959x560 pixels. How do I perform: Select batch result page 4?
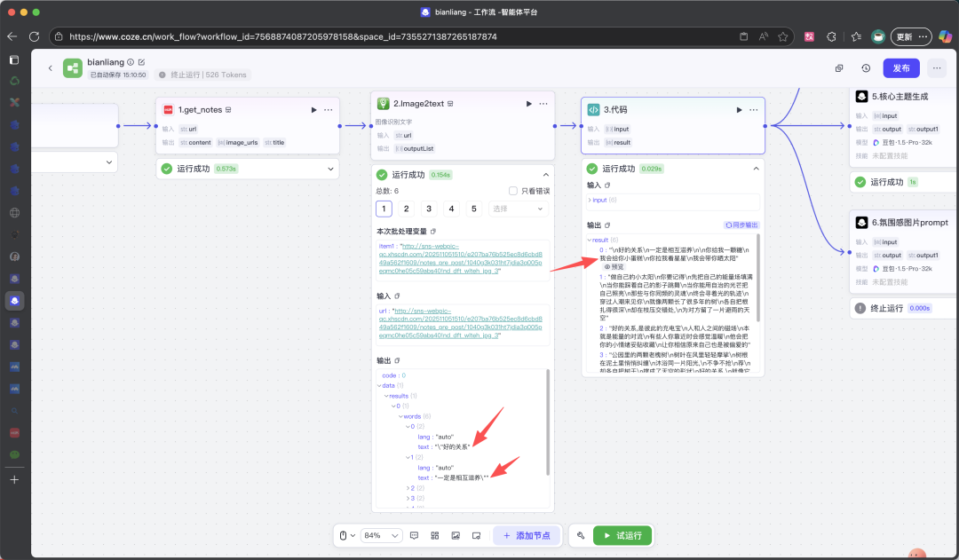[x=451, y=209]
